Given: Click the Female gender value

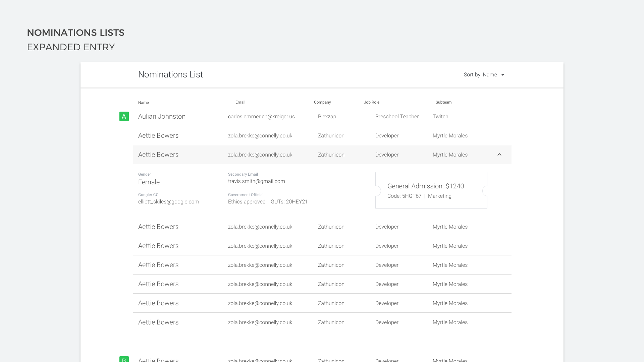Looking at the screenshot, I should tap(149, 182).
